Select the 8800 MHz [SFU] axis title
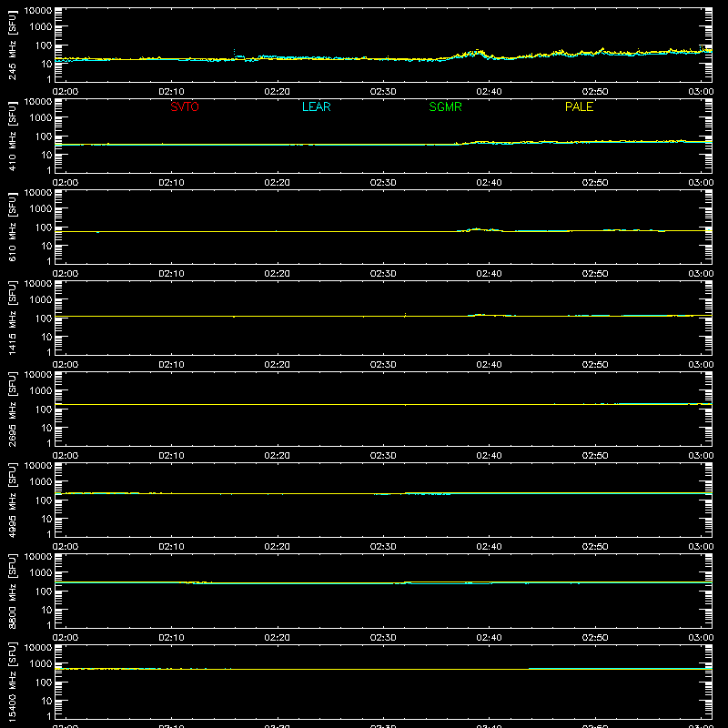 12,591
